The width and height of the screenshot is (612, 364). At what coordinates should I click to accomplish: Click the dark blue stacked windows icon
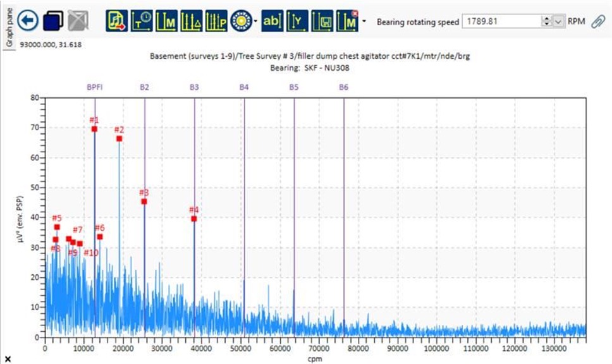(x=52, y=21)
